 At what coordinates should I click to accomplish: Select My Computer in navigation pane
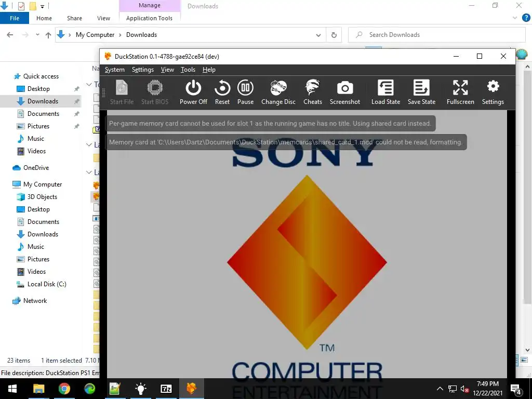click(43, 184)
